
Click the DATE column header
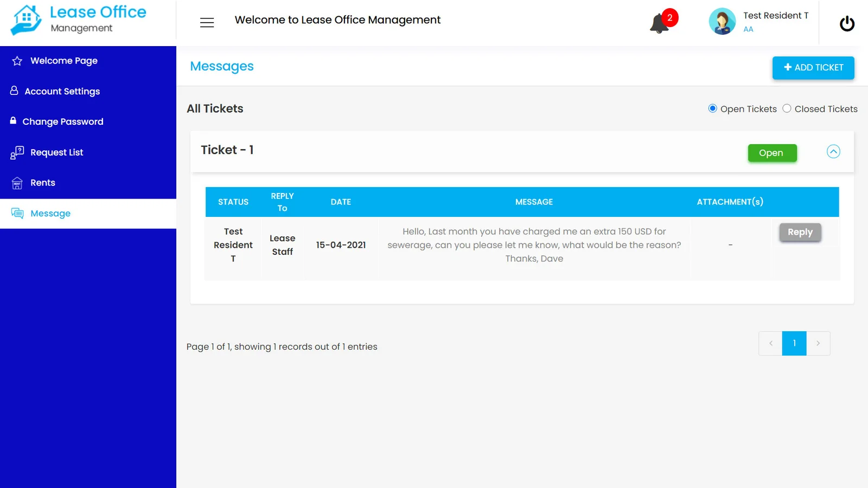[341, 202]
